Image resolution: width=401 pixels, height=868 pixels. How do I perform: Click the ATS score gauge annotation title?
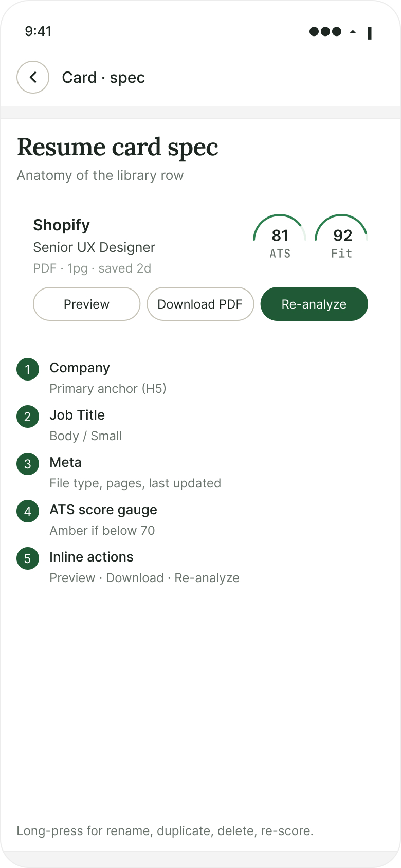pos(103,510)
